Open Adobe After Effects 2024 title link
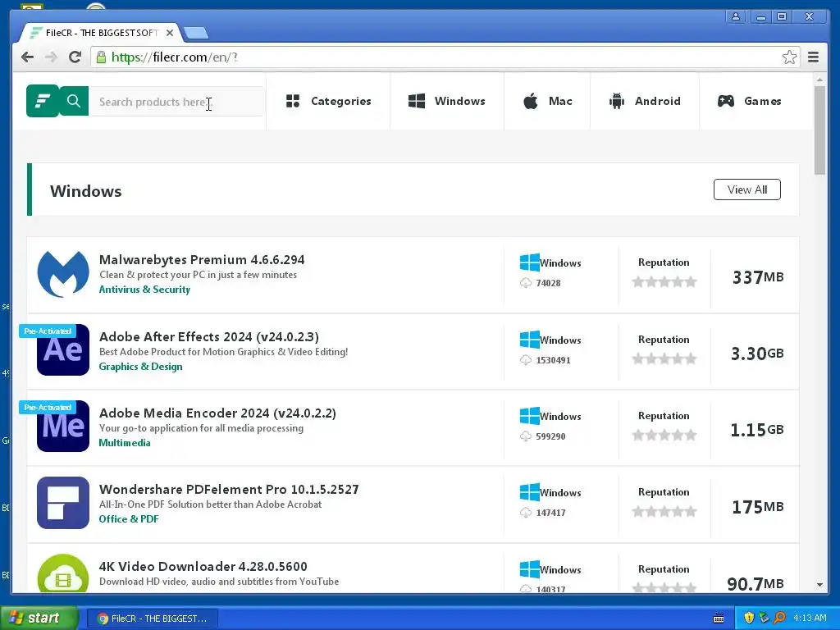Image resolution: width=840 pixels, height=630 pixels. pyautogui.click(x=209, y=337)
